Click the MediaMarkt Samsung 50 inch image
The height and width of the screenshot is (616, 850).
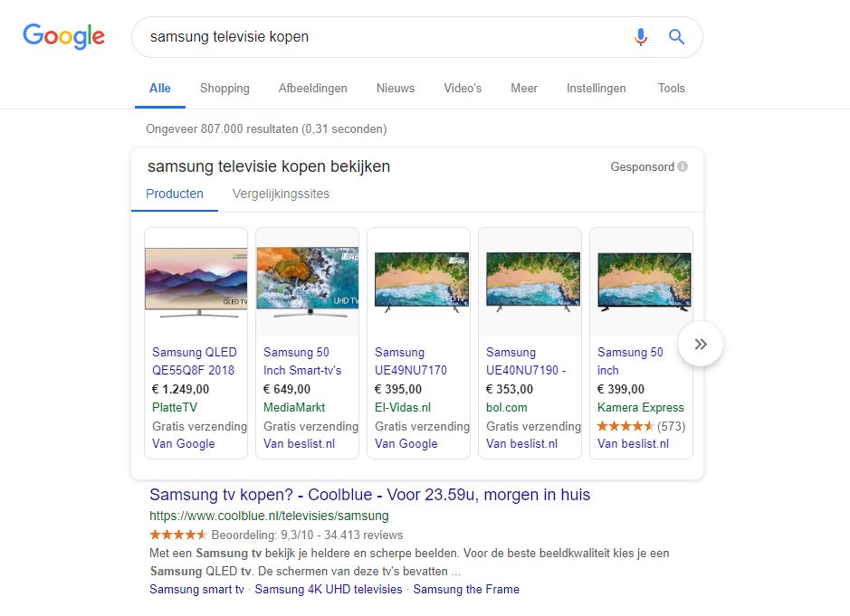307,282
